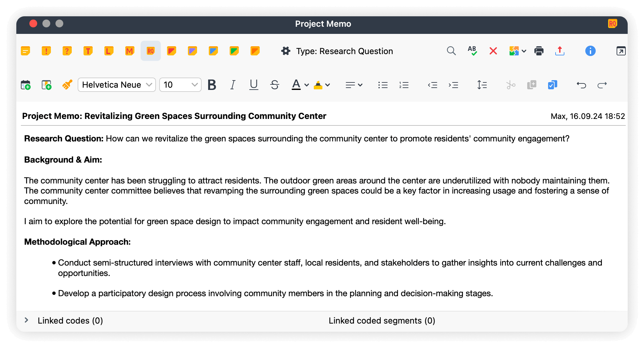Select the 'M' method memo type

(130, 51)
